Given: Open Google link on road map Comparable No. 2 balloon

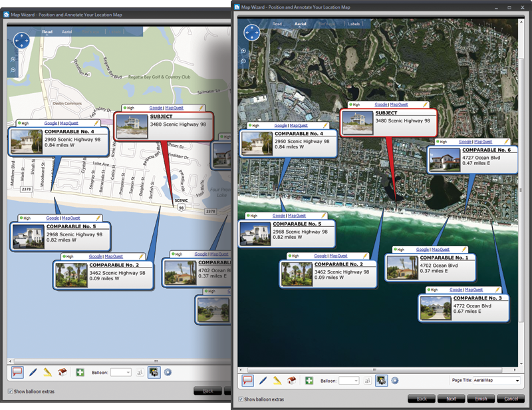Looking at the screenshot, I should pyautogui.click(x=96, y=256).
